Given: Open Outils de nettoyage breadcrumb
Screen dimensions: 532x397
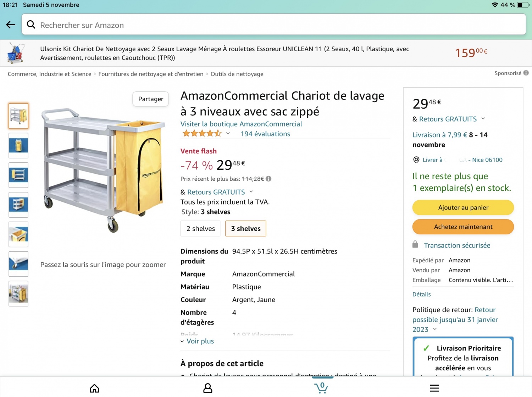Looking at the screenshot, I should pos(237,74).
